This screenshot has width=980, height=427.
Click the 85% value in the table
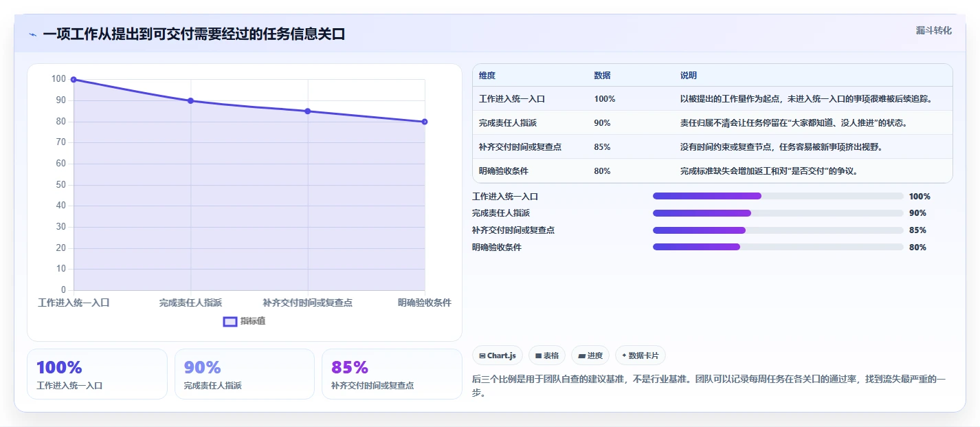[x=602, y=147]
